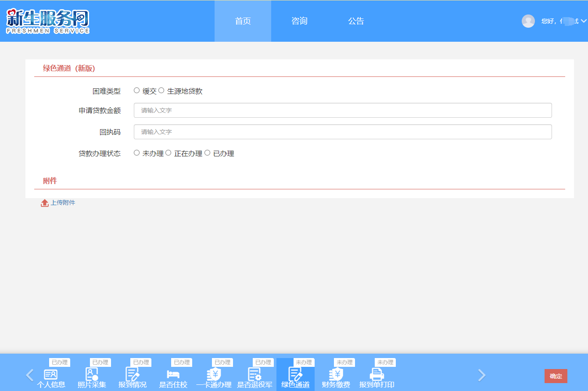Viewport: 588px width, 391px height.
Task: Open the 财务缴费 step icon
Action: coord(336,374)
